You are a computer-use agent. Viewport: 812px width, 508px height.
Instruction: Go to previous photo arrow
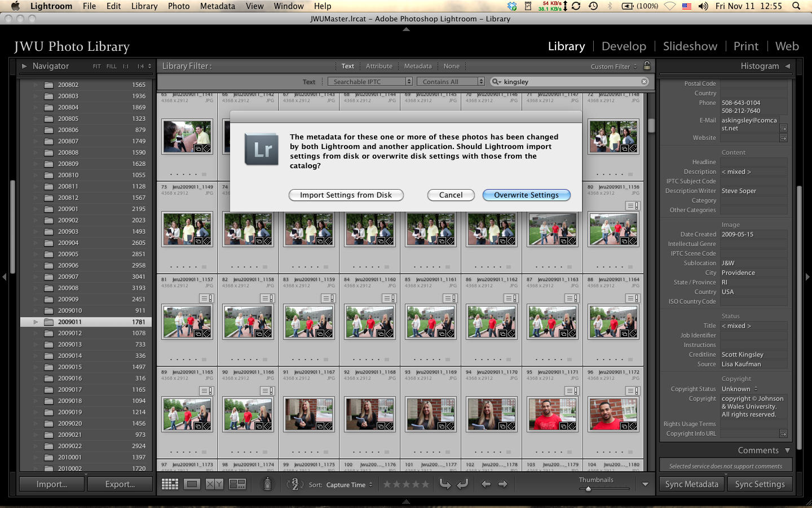point(486,484)
